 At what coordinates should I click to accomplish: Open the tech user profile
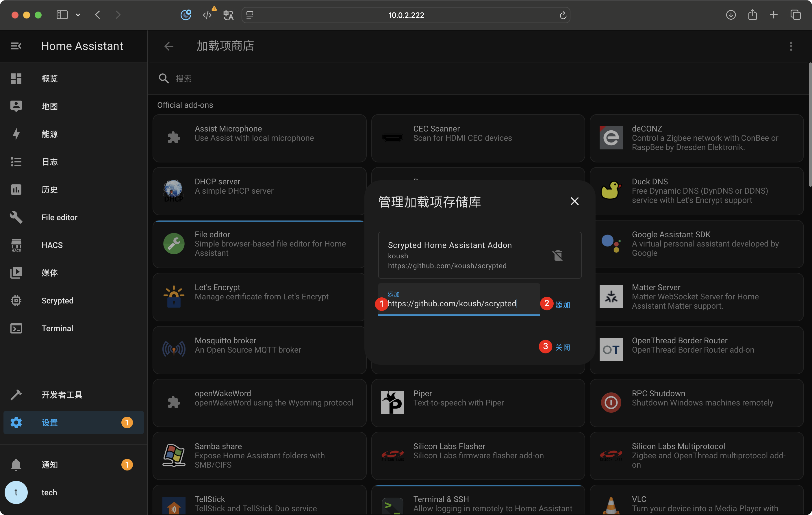[x=73, y=492]
